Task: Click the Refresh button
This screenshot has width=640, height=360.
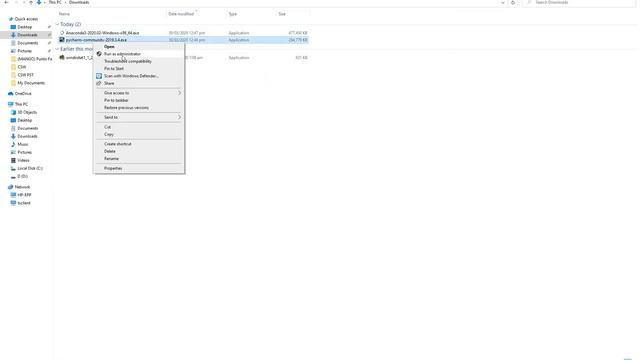Action: click(513, 2)
